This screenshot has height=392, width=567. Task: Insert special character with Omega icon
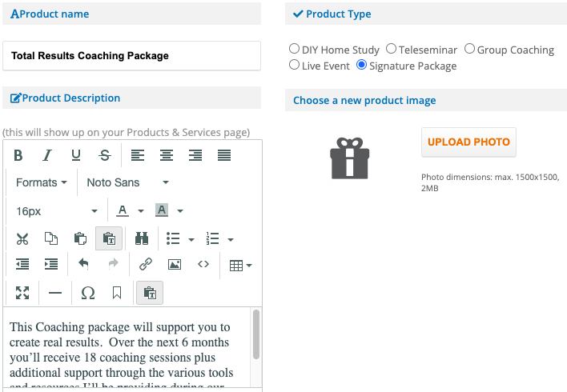tap(88, 293)
